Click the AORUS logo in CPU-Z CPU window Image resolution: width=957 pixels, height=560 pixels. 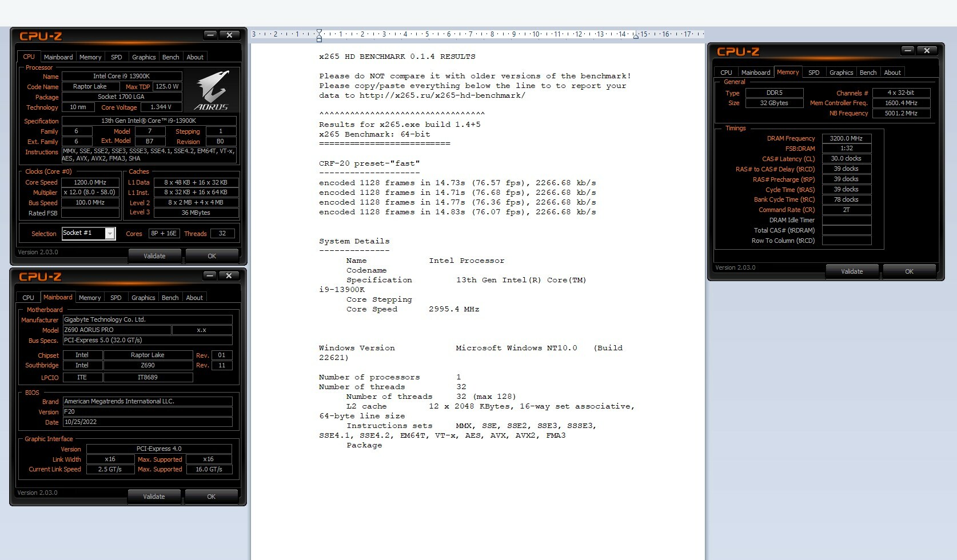pyautogui.click(x=212, y=90)
